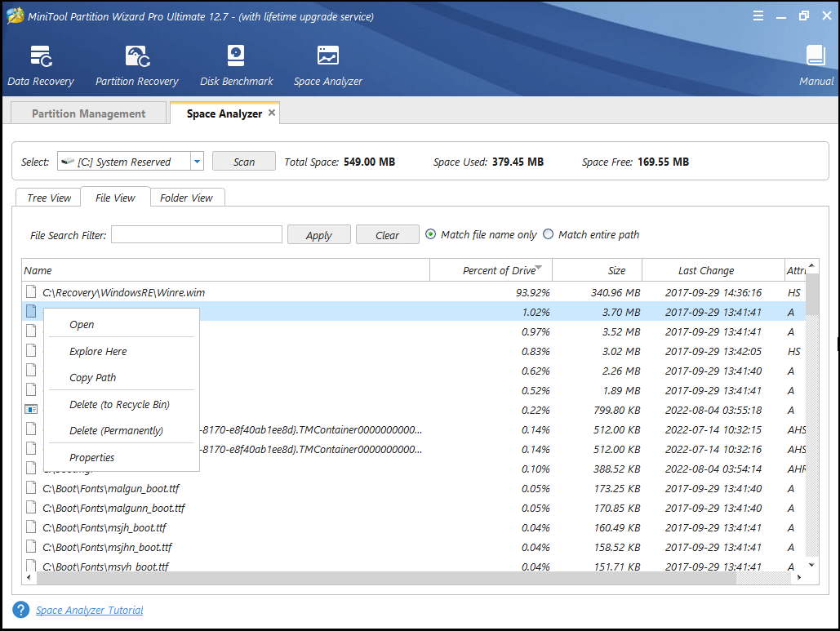Launch Disk Benchmark
Screen dimensions: 840x631
pos(236,64)
